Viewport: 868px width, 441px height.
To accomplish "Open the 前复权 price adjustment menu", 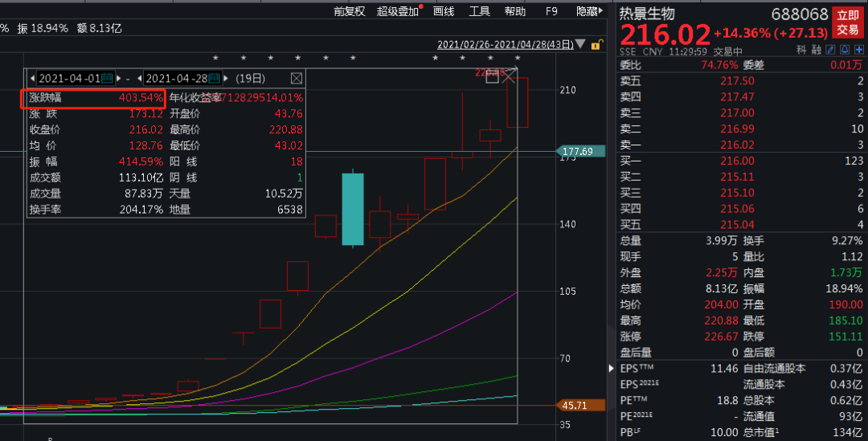I will click(350, 11).
